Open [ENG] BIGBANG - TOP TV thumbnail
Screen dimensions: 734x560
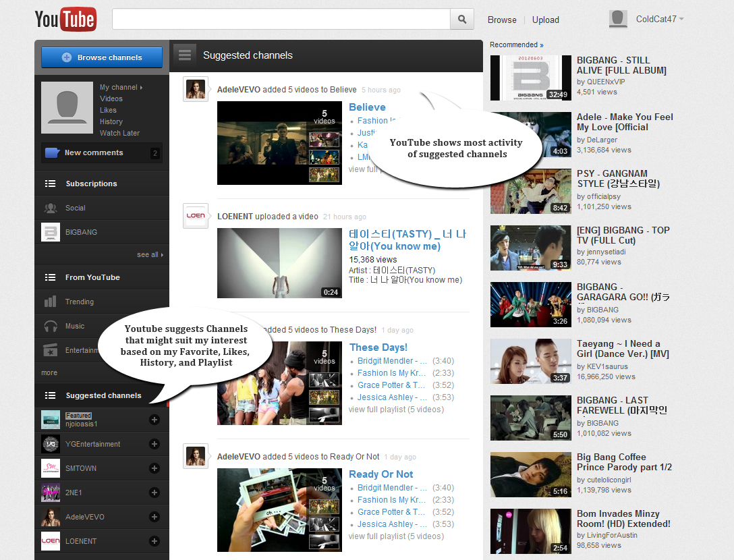point(531,248)
